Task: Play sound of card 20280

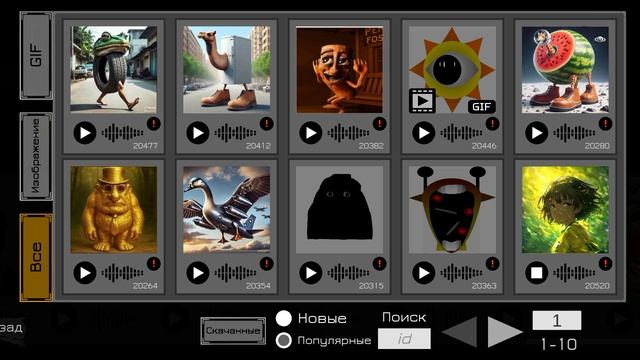Action: tap(536, 133)
